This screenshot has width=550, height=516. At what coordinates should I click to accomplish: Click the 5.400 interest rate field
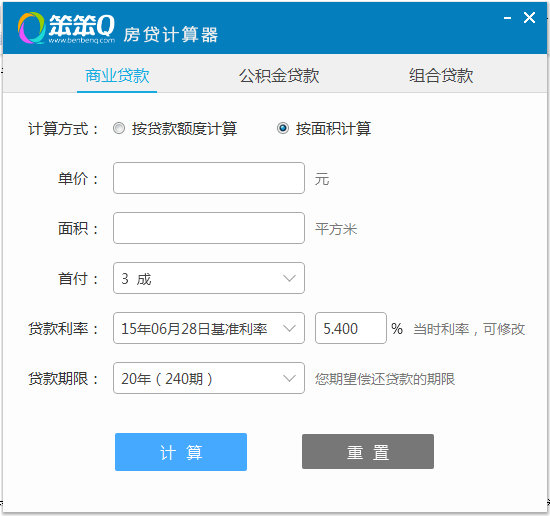351,328
